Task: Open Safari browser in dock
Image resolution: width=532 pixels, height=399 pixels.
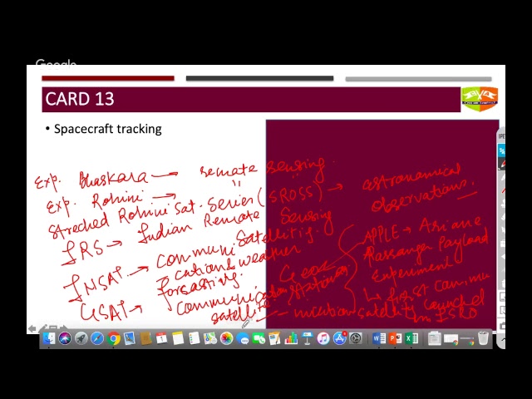Action: tap(97, 338)
